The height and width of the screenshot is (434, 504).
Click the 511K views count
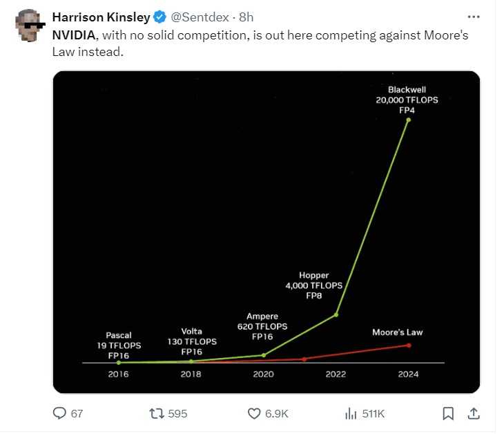tap(373, 413)
